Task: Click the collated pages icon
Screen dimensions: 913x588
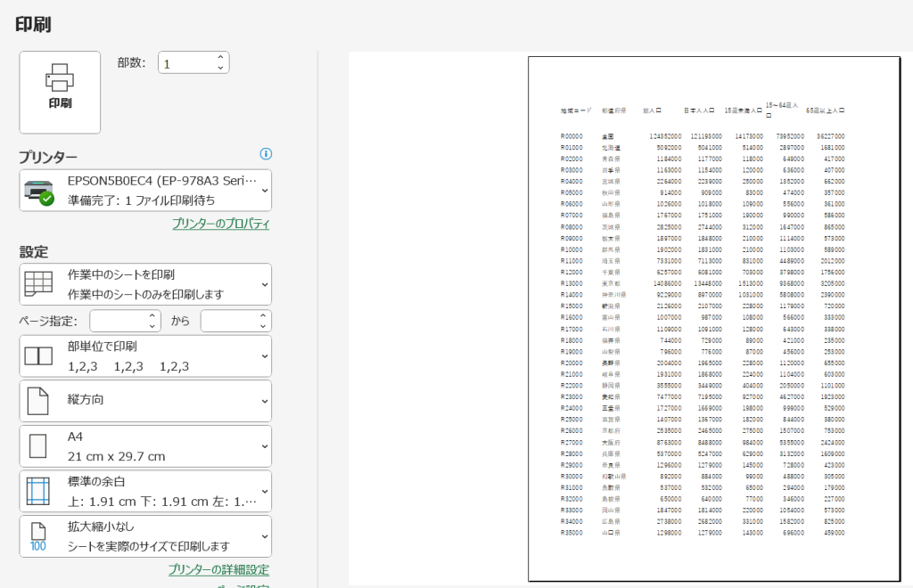Action: click(x=38, y=356)
